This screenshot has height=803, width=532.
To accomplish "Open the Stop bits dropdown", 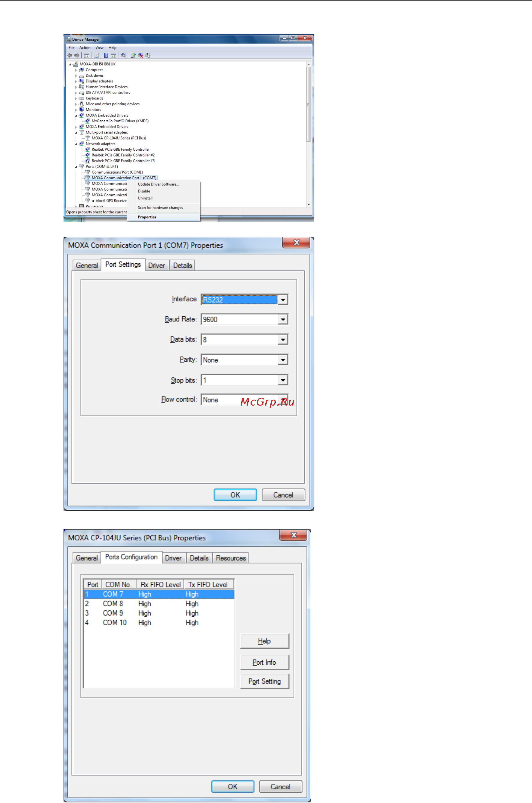I will [283, 380].
